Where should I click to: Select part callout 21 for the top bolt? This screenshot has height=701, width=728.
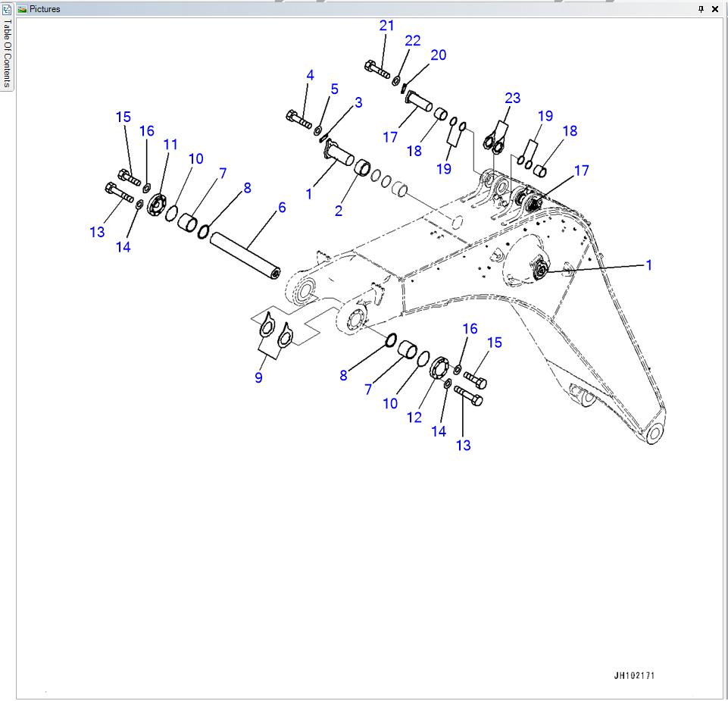coord(387,26)
